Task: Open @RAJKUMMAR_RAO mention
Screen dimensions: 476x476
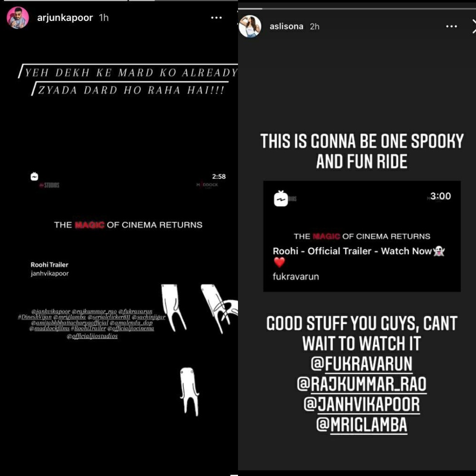Action: (x=362, y=384)
